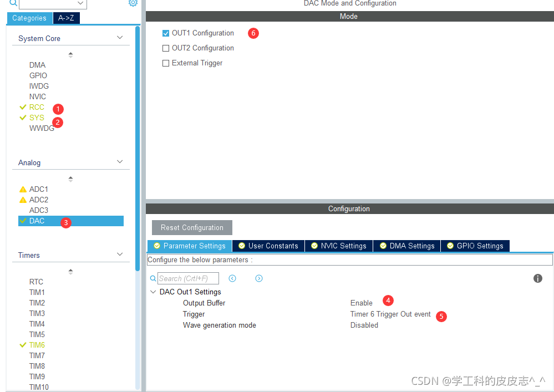Viewport: 554px width, 392px height.
Task: Click the sort arrows under Timers
Action: click(70, 272)
